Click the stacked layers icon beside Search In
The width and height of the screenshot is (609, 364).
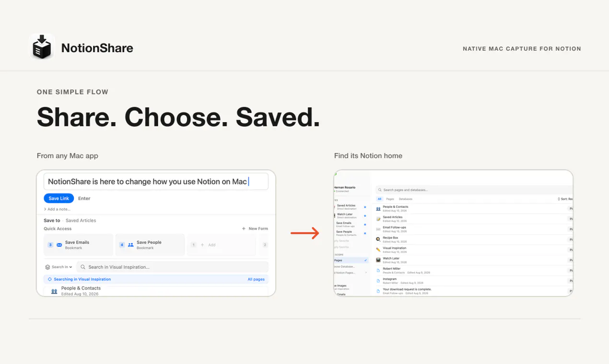click(x=47, y=267)
